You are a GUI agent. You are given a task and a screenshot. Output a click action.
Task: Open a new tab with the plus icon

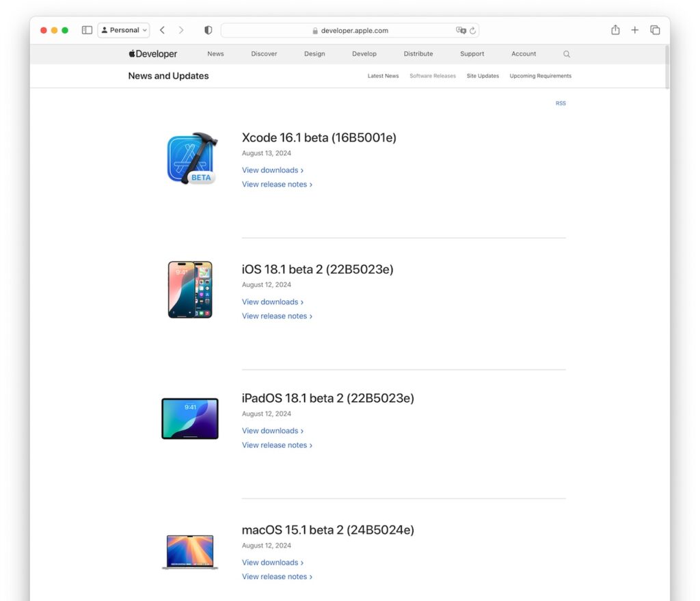(634, 30)
